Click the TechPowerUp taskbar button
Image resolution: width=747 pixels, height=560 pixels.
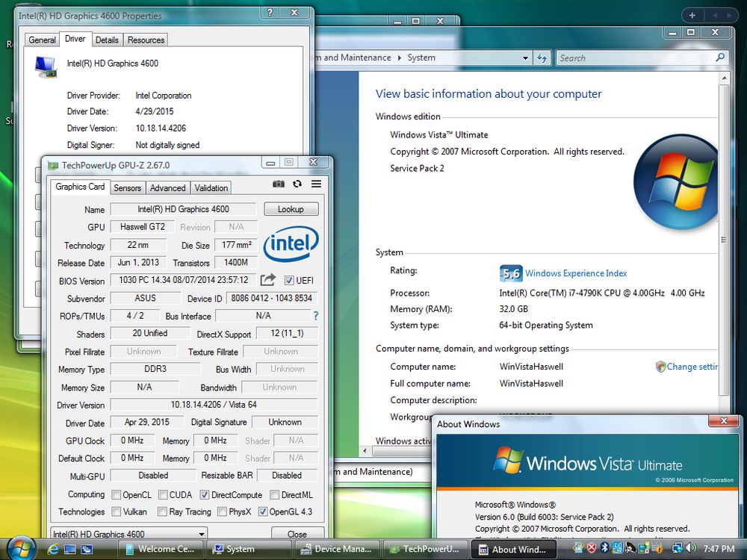[427, 549]
